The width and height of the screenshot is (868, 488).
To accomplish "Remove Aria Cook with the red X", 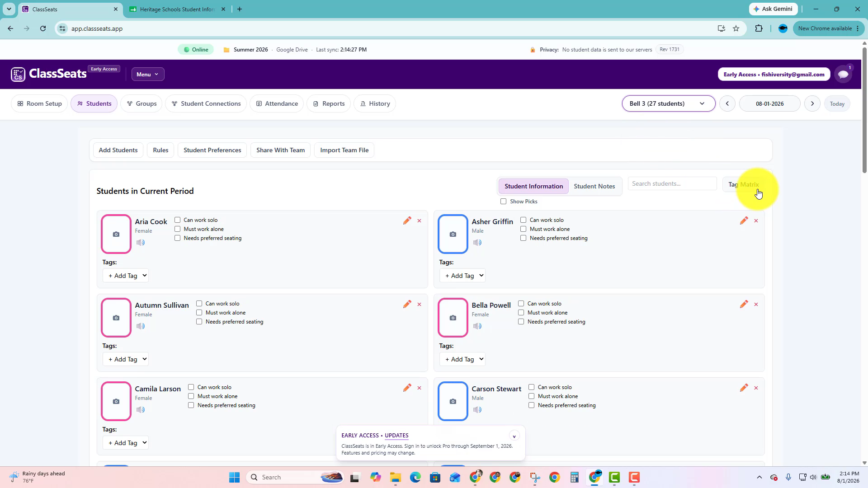I will (419, 221).
